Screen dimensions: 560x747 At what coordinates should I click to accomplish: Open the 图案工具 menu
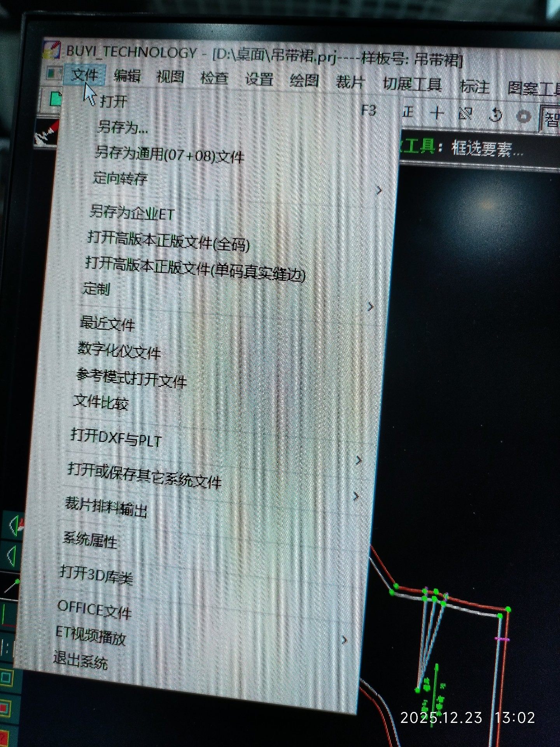click(x=534, y=89)
